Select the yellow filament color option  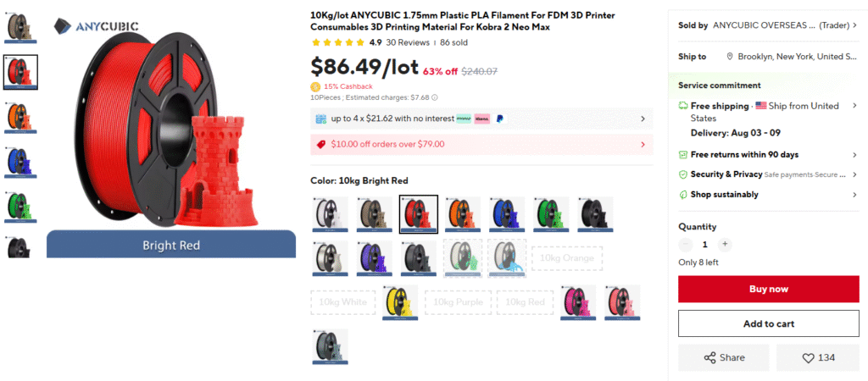400,302
